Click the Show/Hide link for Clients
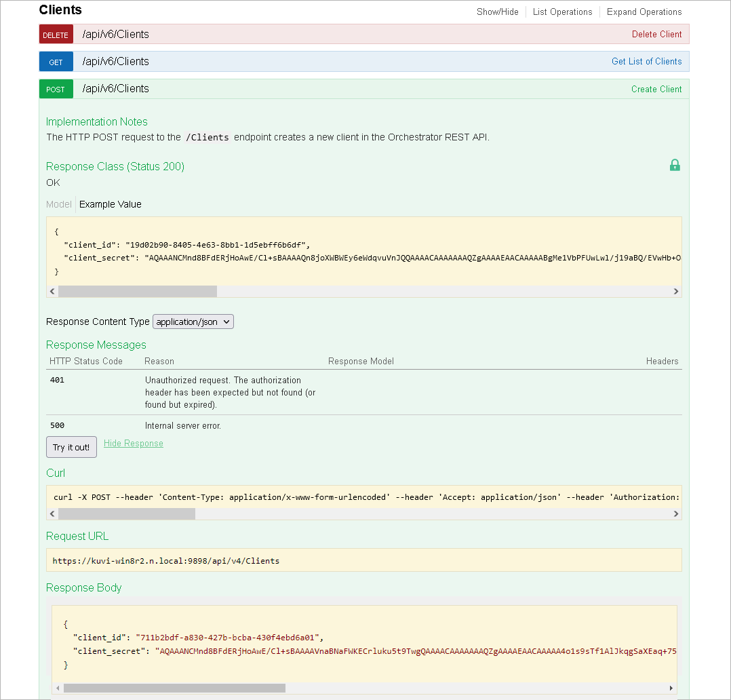 click(498, 12)
